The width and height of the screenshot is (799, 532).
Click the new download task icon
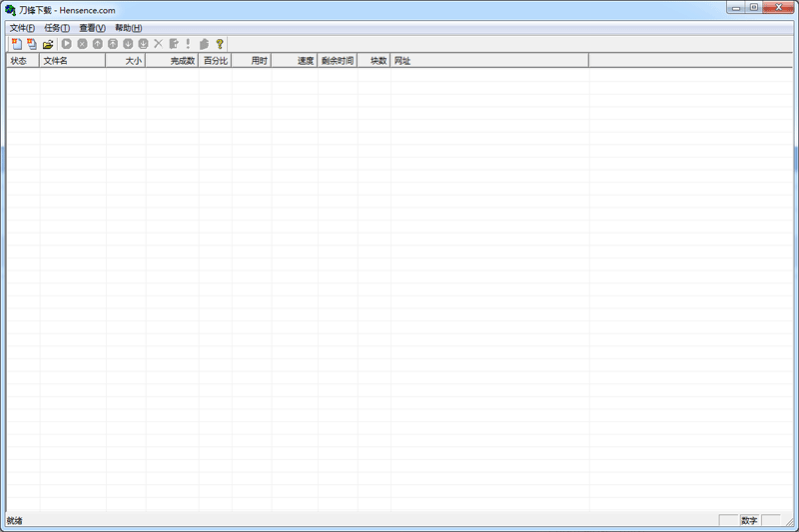point(17,44)
